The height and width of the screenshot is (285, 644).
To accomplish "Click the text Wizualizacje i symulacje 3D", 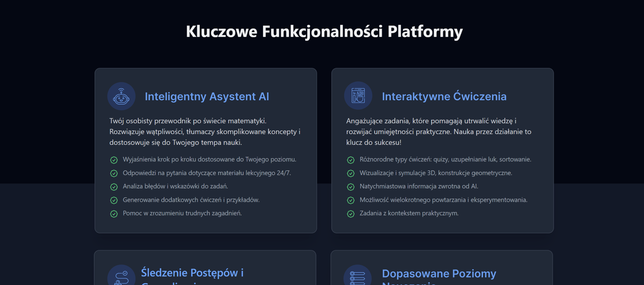I will tap(436, 173).
